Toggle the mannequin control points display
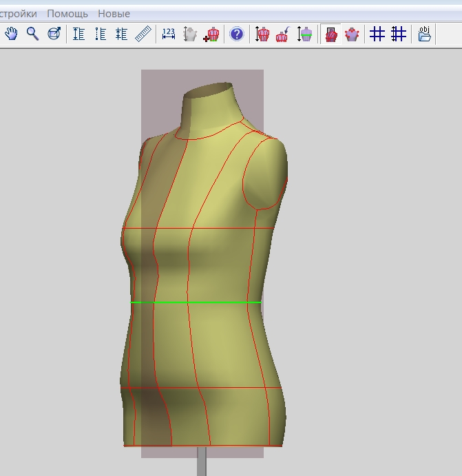The image size is (462, 476). click(352, 34)
